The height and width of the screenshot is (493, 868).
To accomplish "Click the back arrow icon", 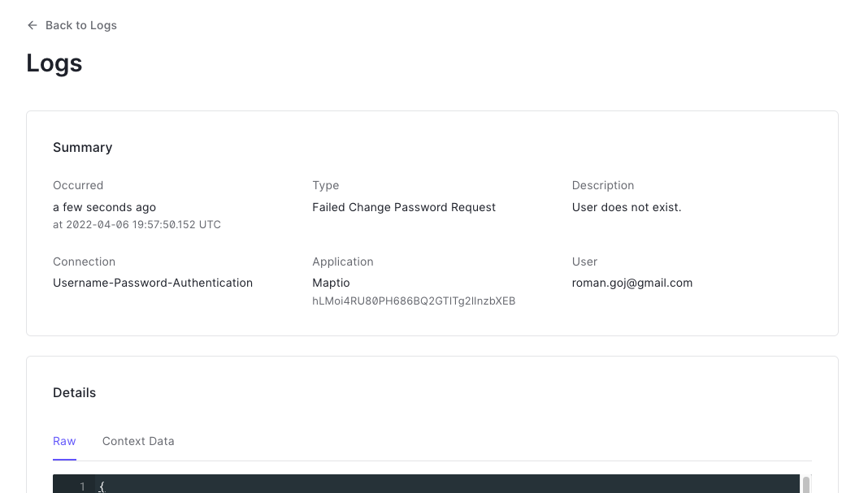I will [33, 25].
